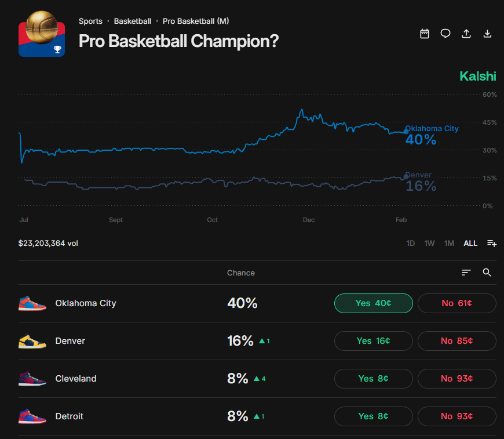Click the Oklahoma City chart endpoint marker
This screenshot has height=439, width=504.
coord(406,132)
